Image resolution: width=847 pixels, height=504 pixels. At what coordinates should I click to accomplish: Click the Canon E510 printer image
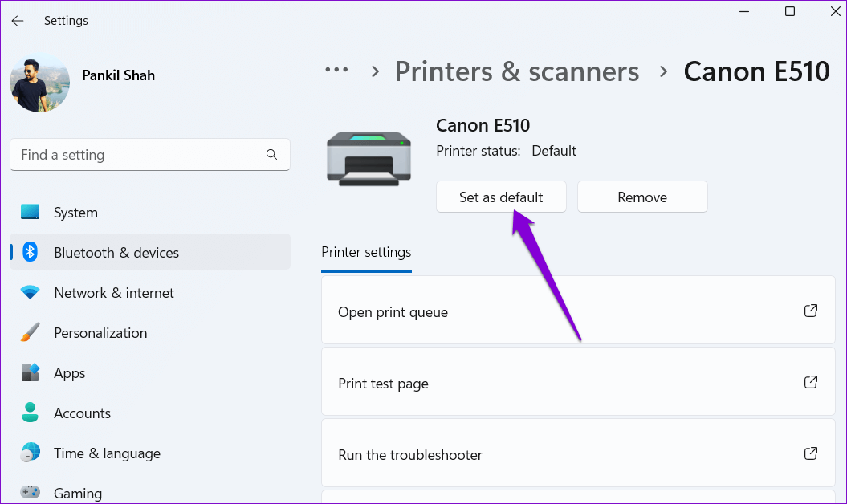tap(369, 159)
